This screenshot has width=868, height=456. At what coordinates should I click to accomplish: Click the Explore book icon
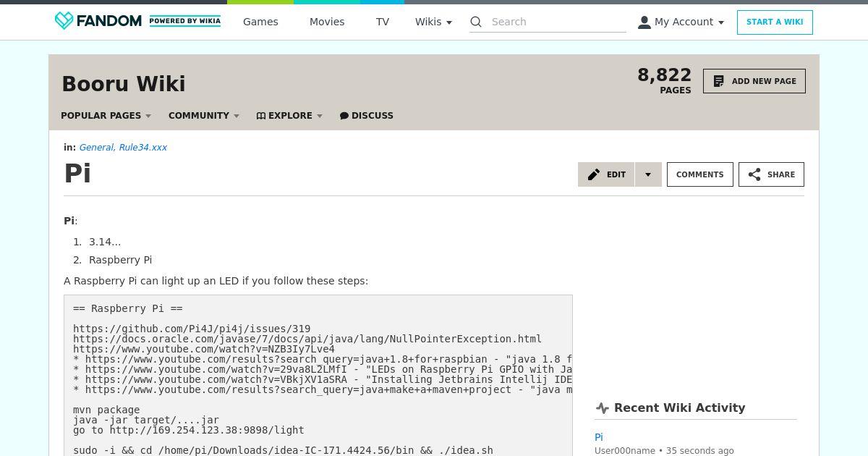[261, 116]
